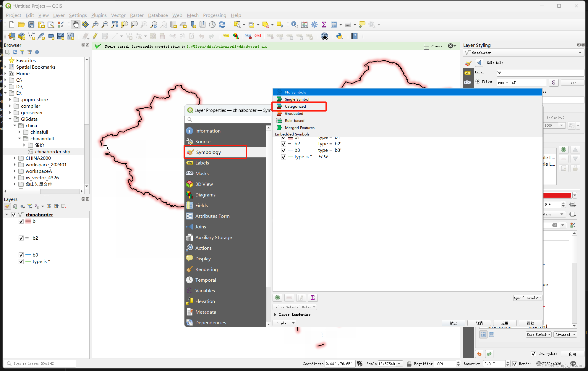Click the Browser panel refresh icon
This screenshot has height=371, width=588.
click(x=14, y=52)
